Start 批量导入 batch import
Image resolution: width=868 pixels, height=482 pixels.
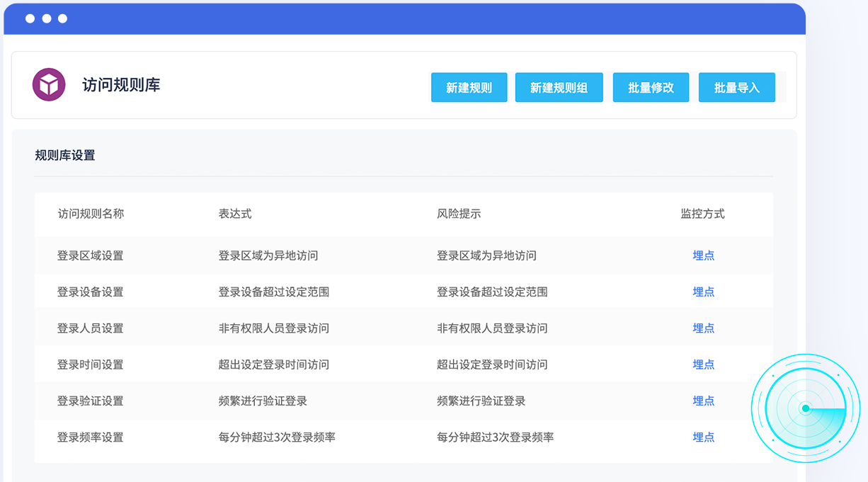[x=736, y=88]
